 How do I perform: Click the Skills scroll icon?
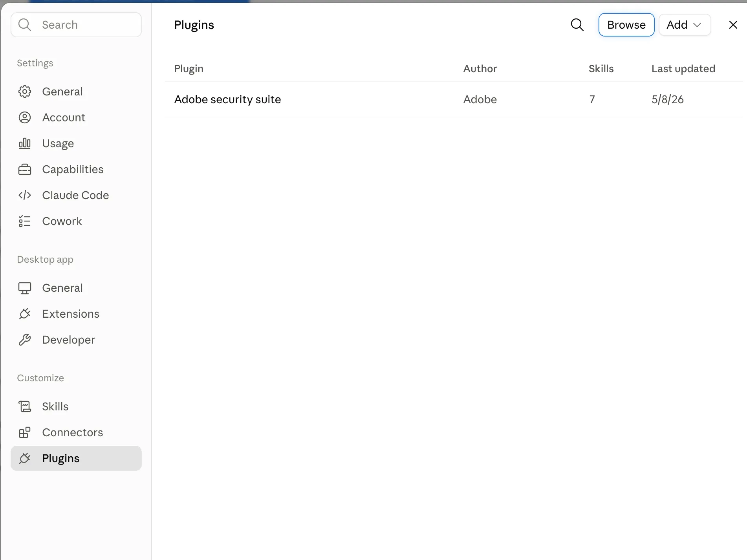25,406
